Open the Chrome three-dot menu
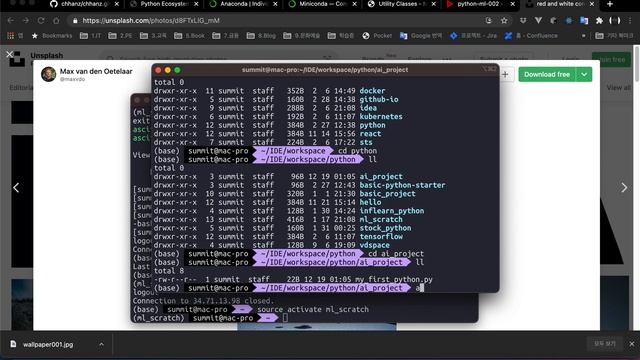The image size is (640, 360). click(630, 20)
